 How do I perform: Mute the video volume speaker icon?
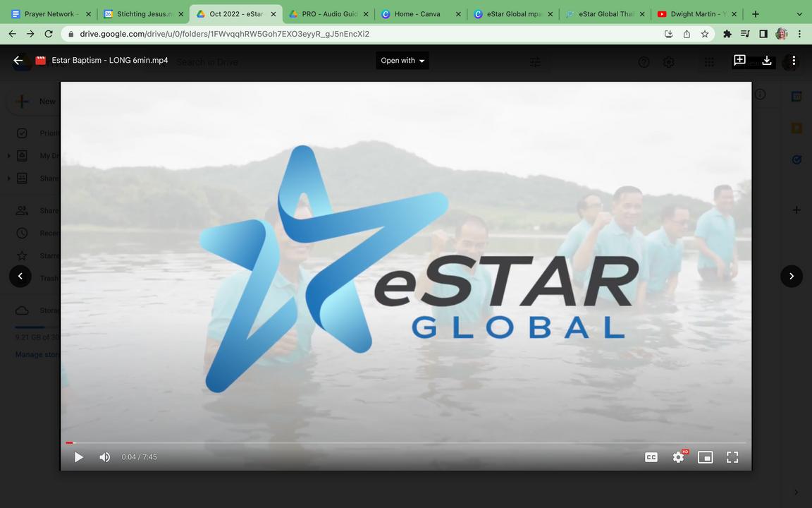coord(104,457)
